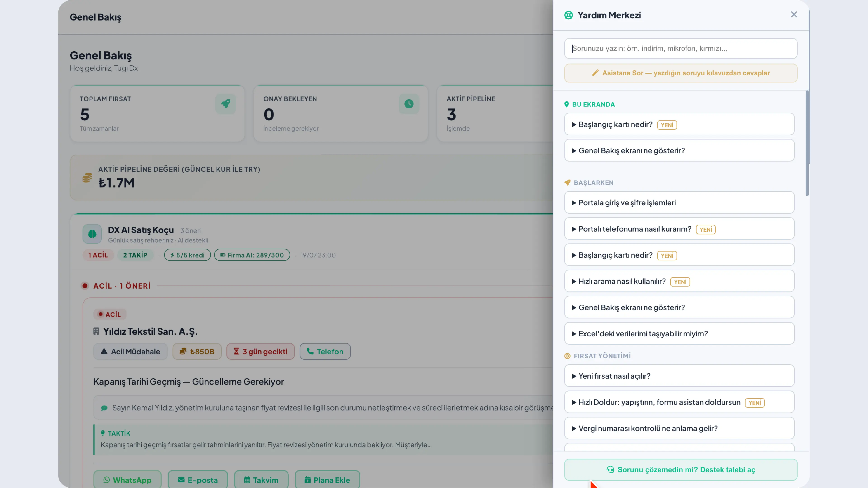
Task: Click the Acil Müdahale tag
Action: [x=130, y=351]
